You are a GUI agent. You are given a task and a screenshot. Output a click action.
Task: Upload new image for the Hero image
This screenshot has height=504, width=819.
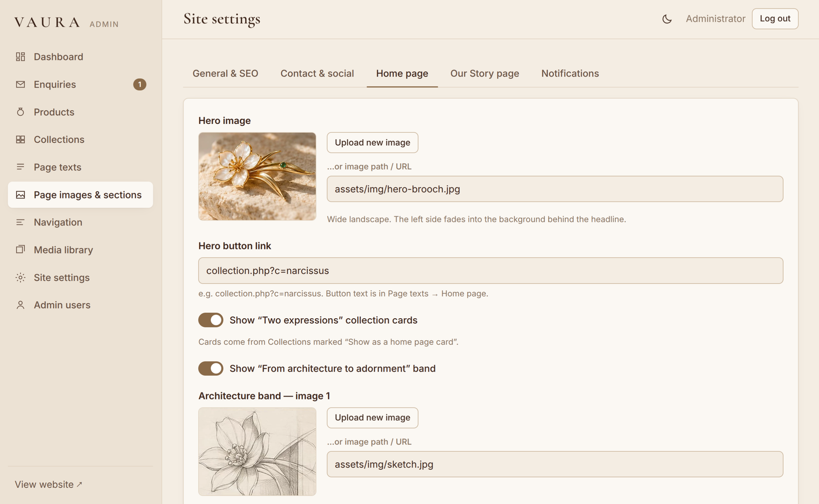coord(373,143)
